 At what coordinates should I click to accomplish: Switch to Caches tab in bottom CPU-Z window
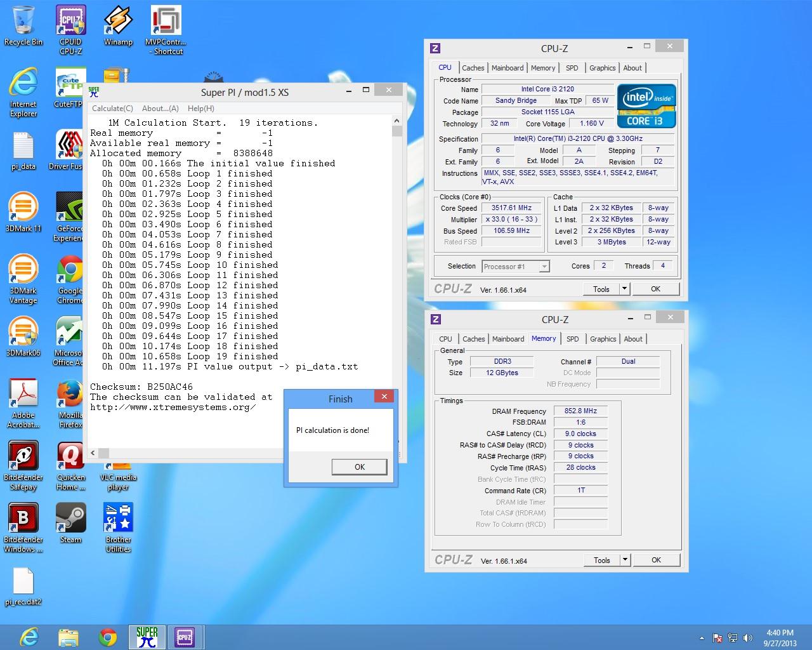point(473,339)
